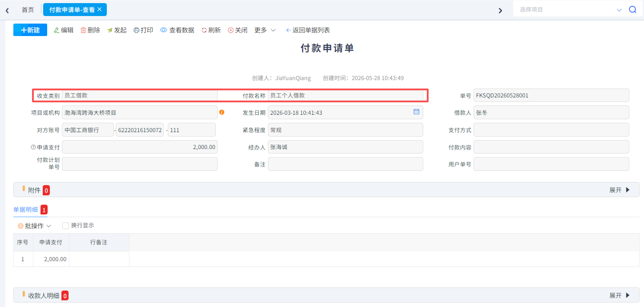Image resolution: width=644 pixels, height=307 pixels.
Task: Click the 付款内容 field
Action: pyautogui.click(x=551, y=147)
